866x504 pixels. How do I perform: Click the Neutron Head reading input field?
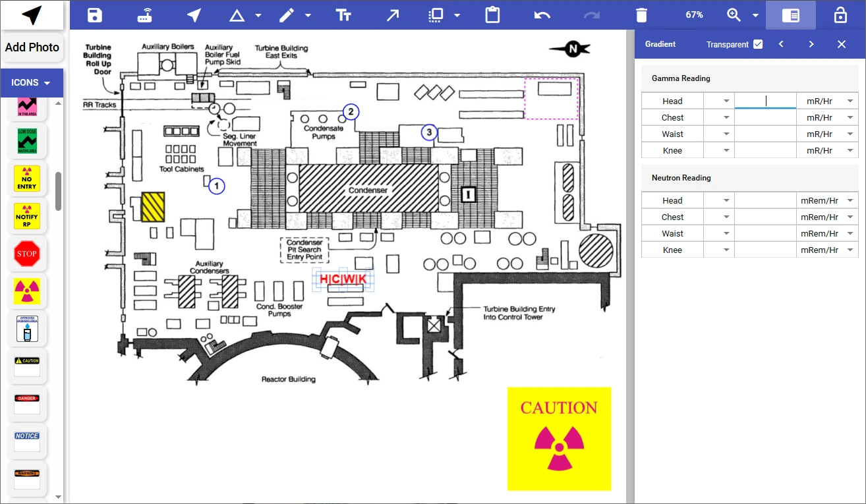tap(765, 200)
